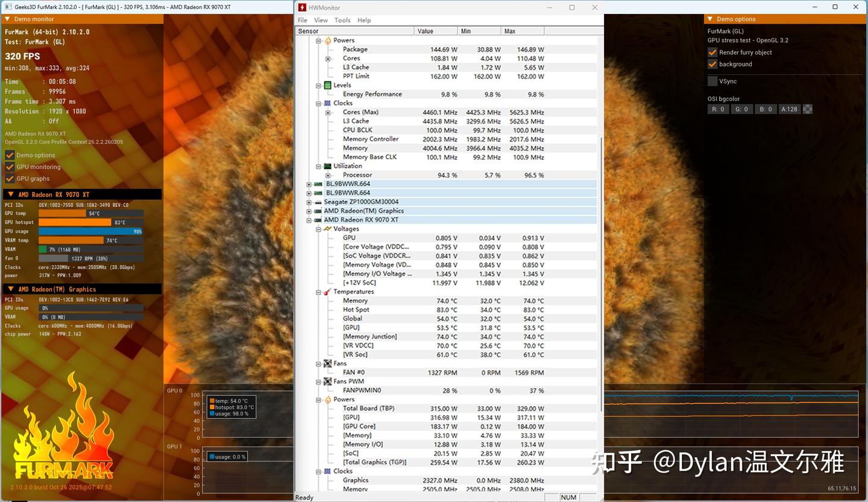Click the Max column header
The height and width of the screenshot is (502, 868).
[x=523, y=31]
